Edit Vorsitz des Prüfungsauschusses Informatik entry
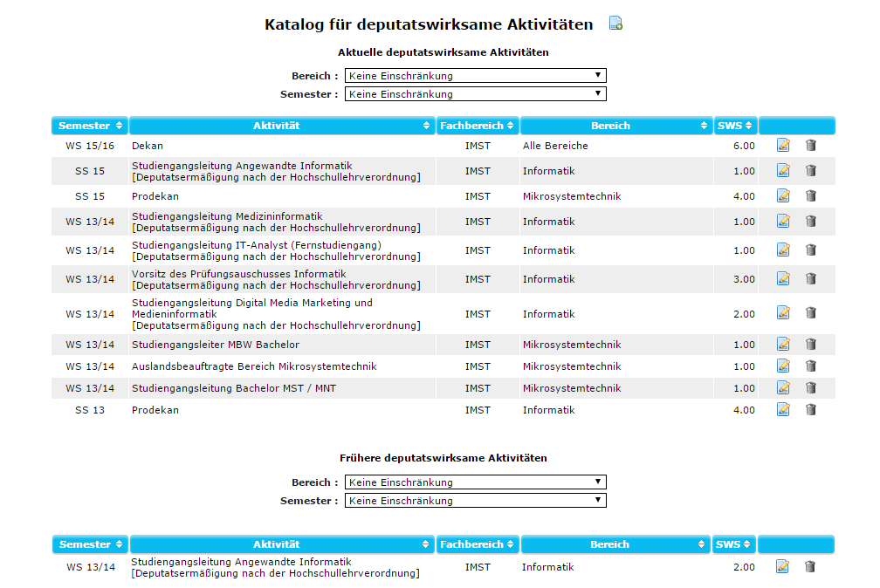The height and width of the screenshot is (588, 880). pyautogui.click(x=783, y=278)
